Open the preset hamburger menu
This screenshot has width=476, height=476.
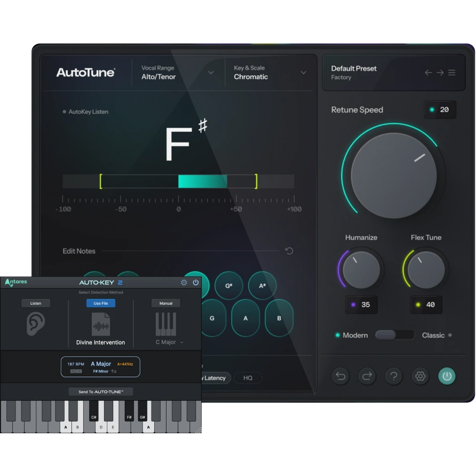452,73
